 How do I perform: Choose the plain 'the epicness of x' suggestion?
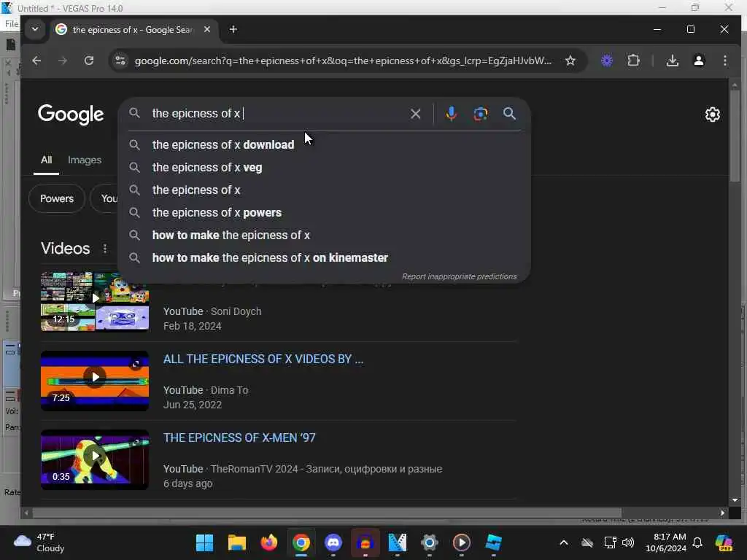tap(324, 190)
